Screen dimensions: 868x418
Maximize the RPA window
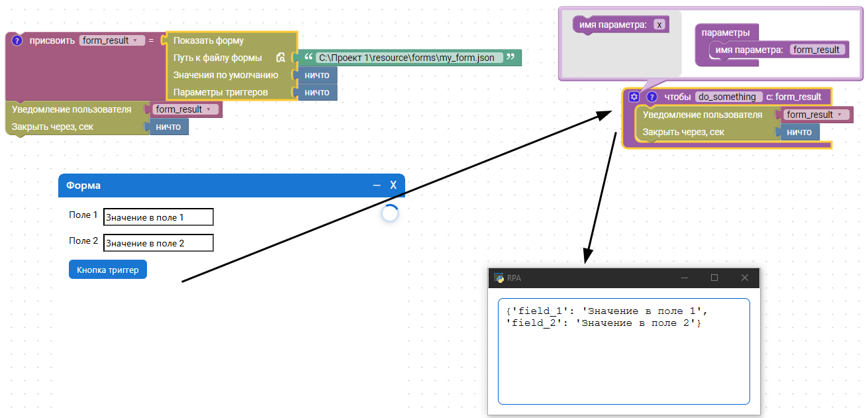(x=714, y=278)
